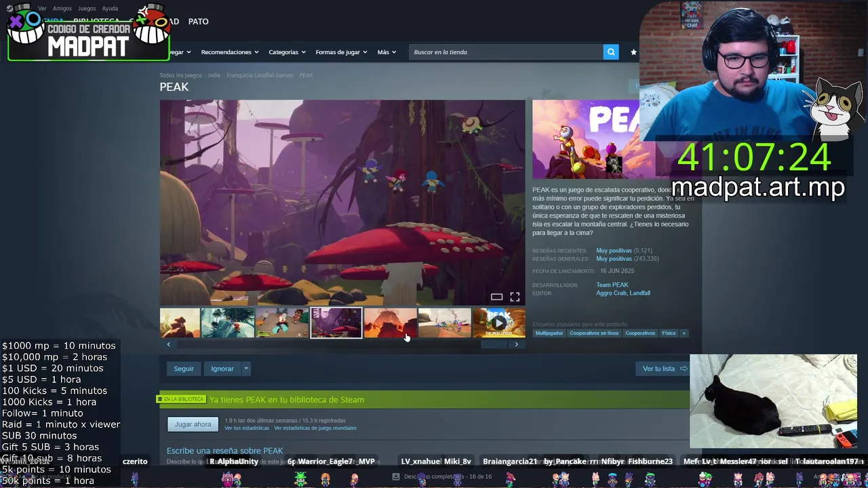The height and width of the screenshot is (488, 868).
Task: Open the Ver menu
Action: pyautogui.click(x=42, y=9)
